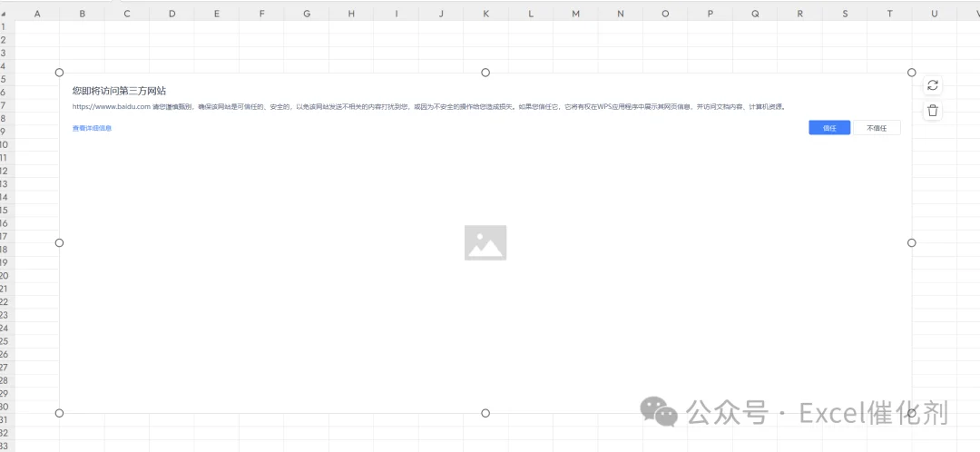Click the blue 信任 button

pyautogui.click(x=829, y=128)
